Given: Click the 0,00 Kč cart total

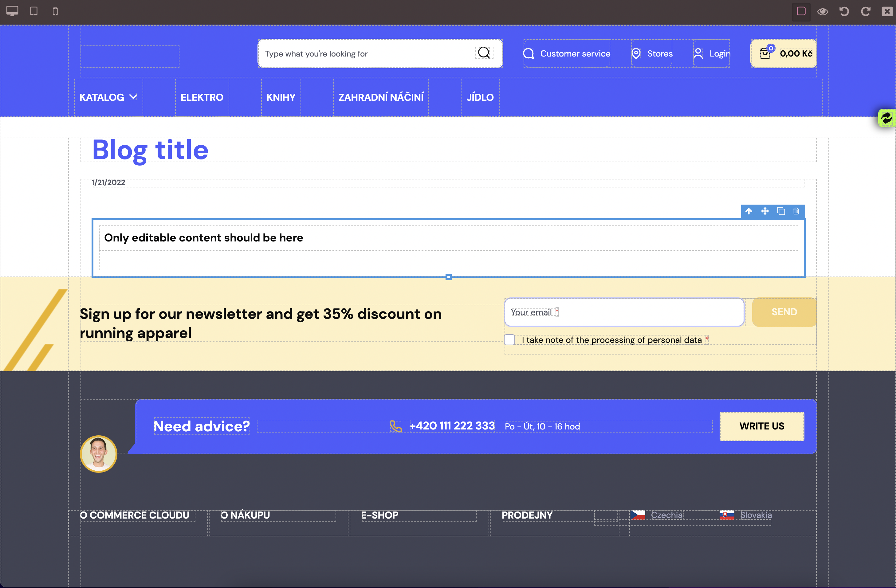Looking at the screenshot, I should [796, 53].
